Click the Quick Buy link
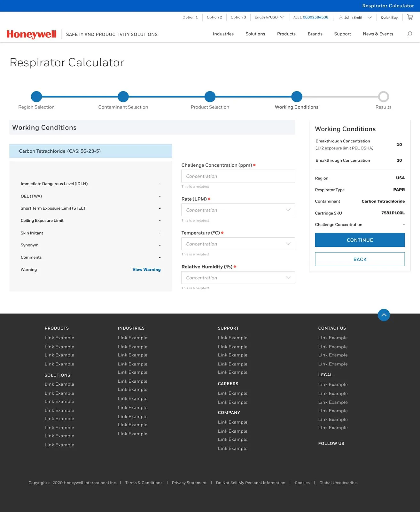The width and height of the screenshot is (420, 512). click(389, 18)
